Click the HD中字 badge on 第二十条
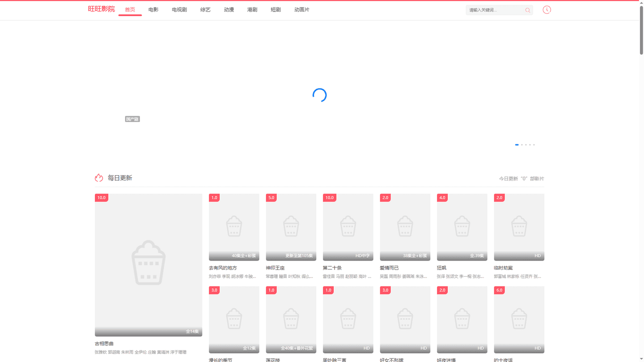The height and width of the screenshot is (362, 644). coord(363,256)
